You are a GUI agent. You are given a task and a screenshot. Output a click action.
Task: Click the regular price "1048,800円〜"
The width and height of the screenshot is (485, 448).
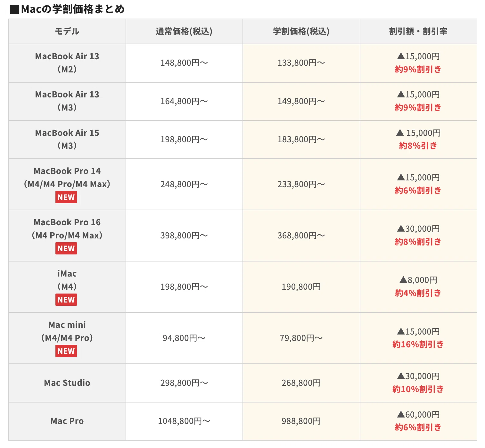[184, 421]
